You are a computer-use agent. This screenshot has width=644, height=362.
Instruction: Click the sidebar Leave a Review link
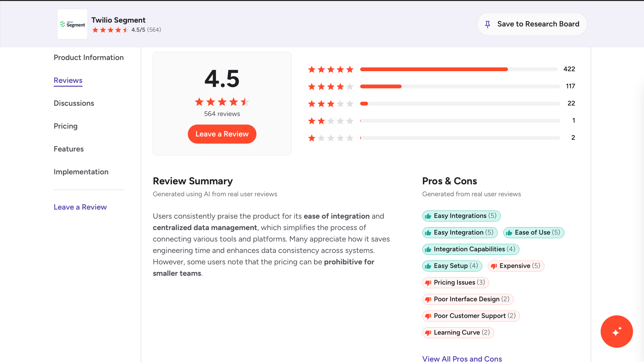(x=80, y=207)
